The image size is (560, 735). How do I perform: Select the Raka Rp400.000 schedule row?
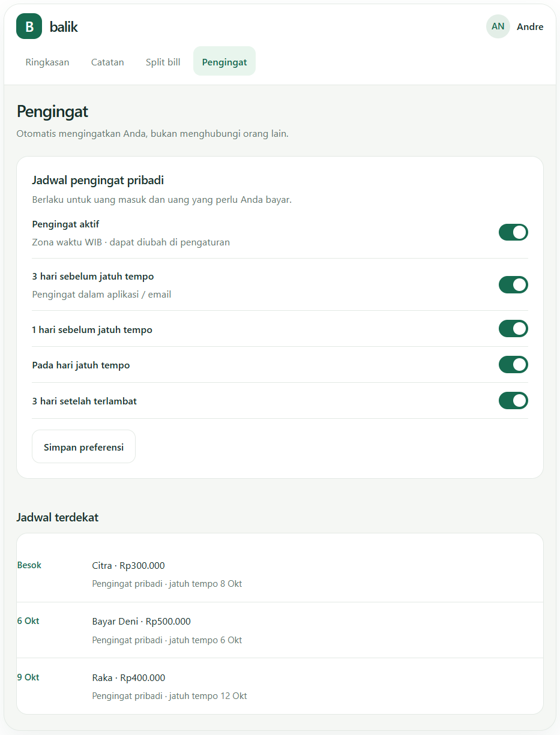(280, 686)
